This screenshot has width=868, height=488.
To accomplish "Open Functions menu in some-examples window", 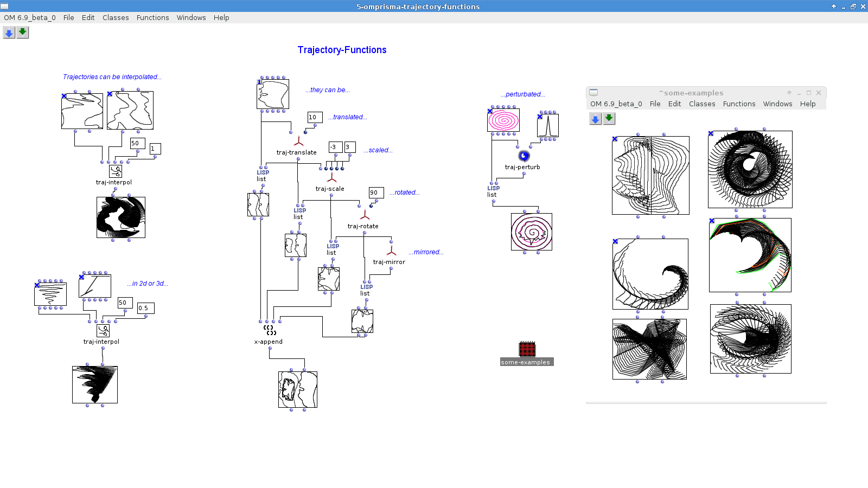I will click(x=739, y=104).
